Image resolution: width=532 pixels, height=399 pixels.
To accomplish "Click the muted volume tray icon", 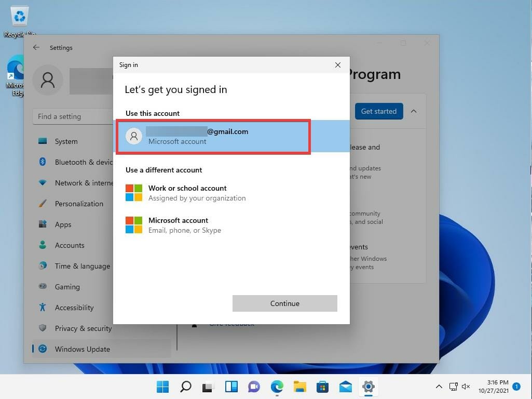I will [466, 387].
